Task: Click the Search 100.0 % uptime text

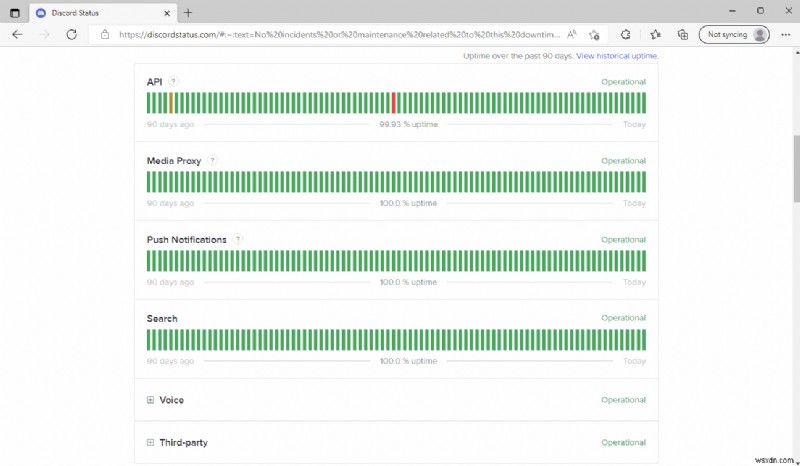Action: click(408, 361)
